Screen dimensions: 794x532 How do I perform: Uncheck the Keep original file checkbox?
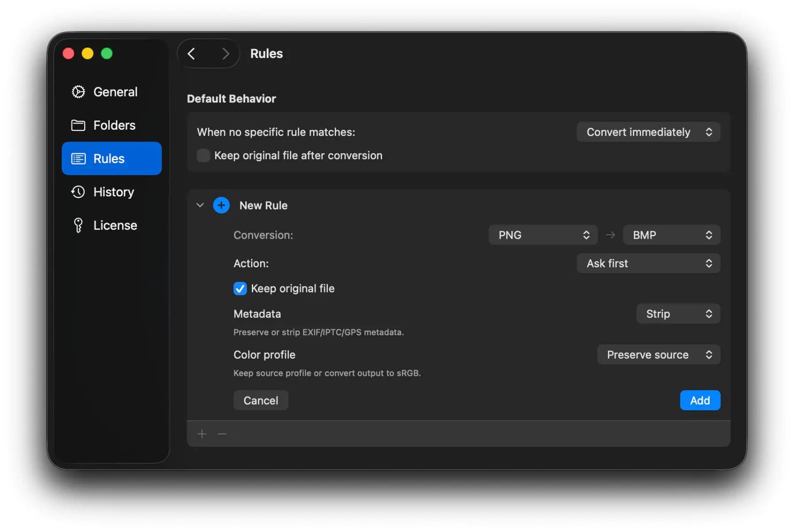(240, 288)
